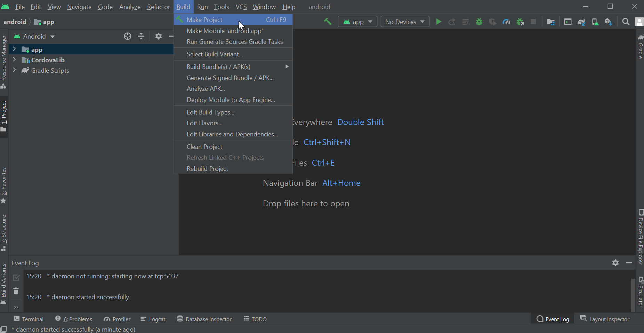Screen dimensions: 644x333
Task: Expand the Gradle Scripts tree node
Action: coord(14,70)
